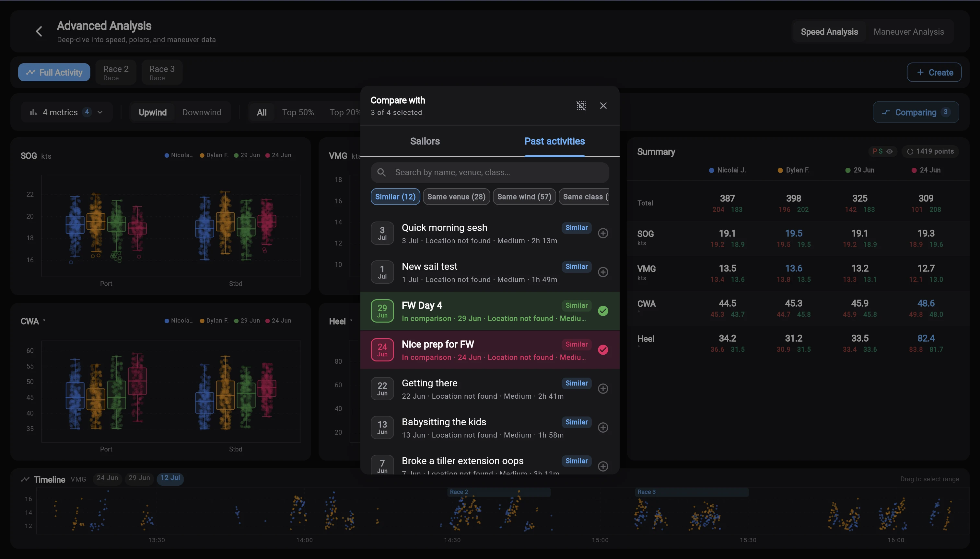Switch to Maneuver Analysis

click(x=909, y=31)
